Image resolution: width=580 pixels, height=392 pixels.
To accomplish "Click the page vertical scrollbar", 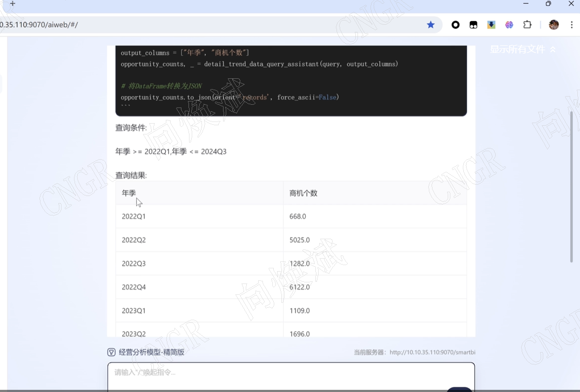I will tap(571, 187).
